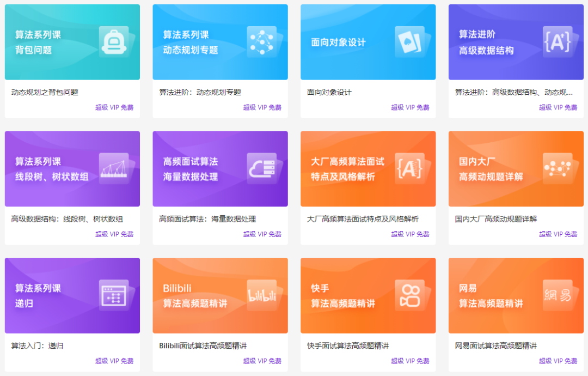588x376 pixels.
Task: Open 算法进阶：动态规划专题 course title
Action: (x=200, y=92)
